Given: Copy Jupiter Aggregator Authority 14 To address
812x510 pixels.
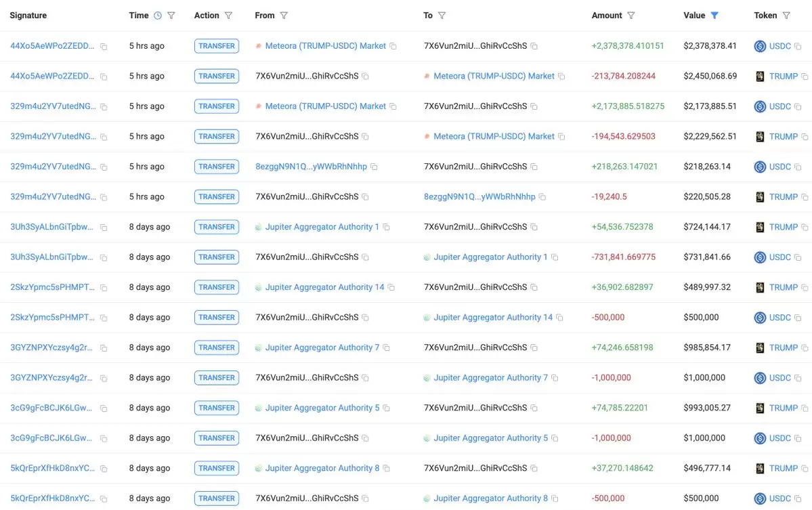Looking at the screenshot, I should tap(559, 318).
